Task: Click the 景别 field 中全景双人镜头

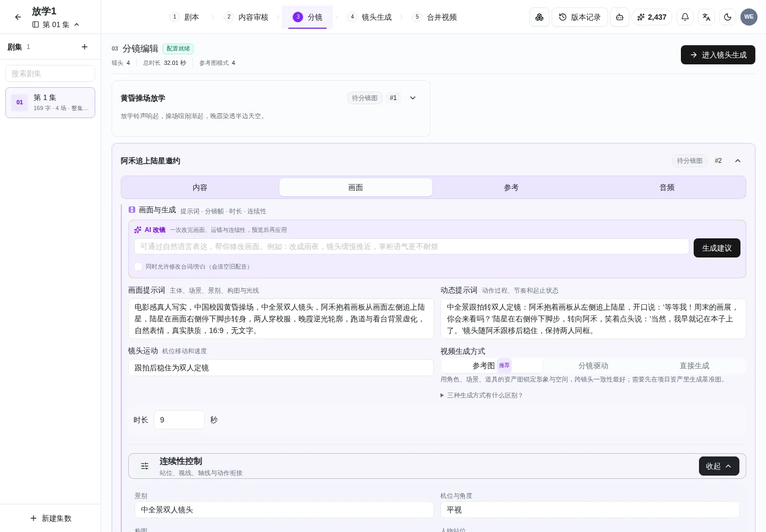Action: (x=284, y=510)
